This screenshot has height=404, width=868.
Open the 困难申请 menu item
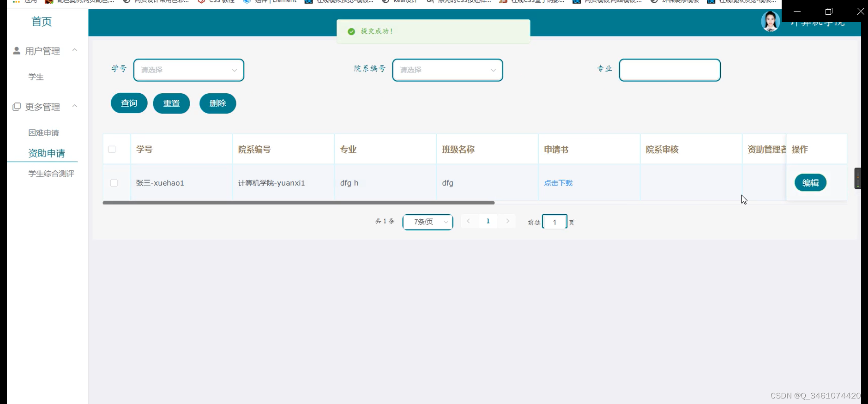click(x=44, y=133)
